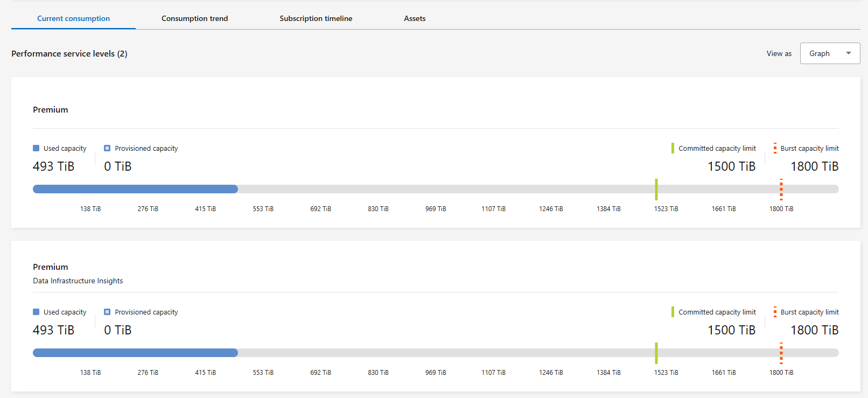
Task: Click the Performance service levels (2) heading
Action: point(69,54)
